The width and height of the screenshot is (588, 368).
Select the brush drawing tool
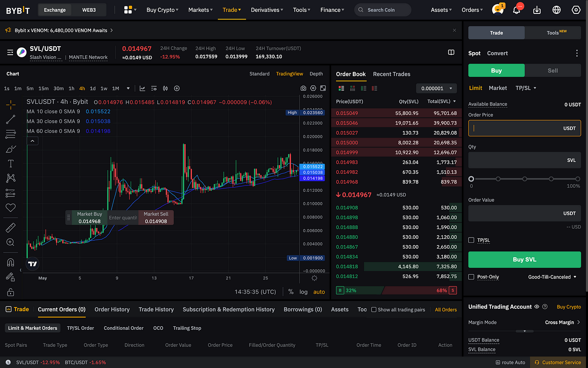pos(10,149)
